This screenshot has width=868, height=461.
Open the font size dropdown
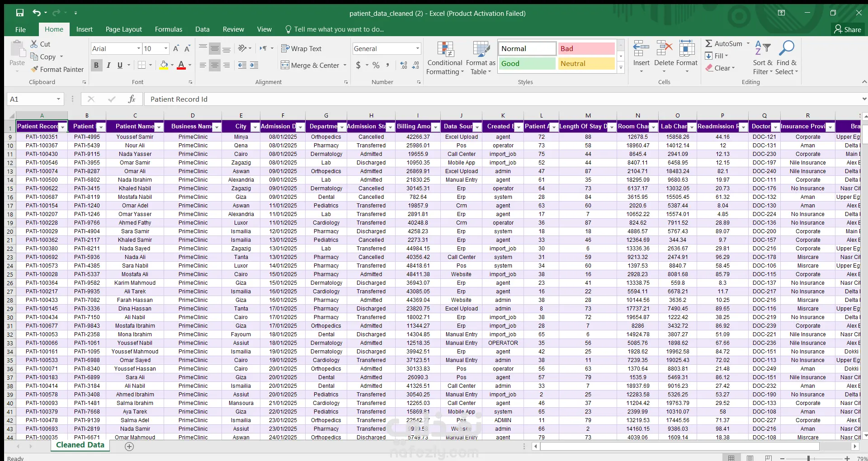[x=166, y=48]
